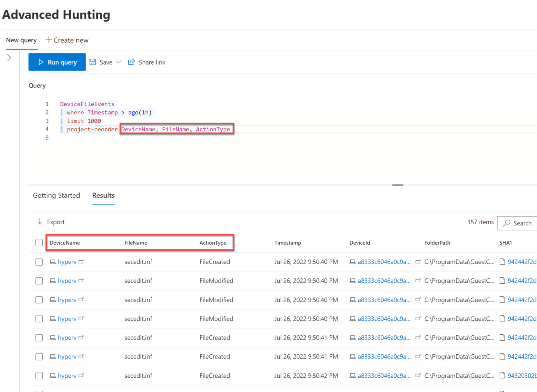Switch to the Getting Started tab

click(56, 195)
